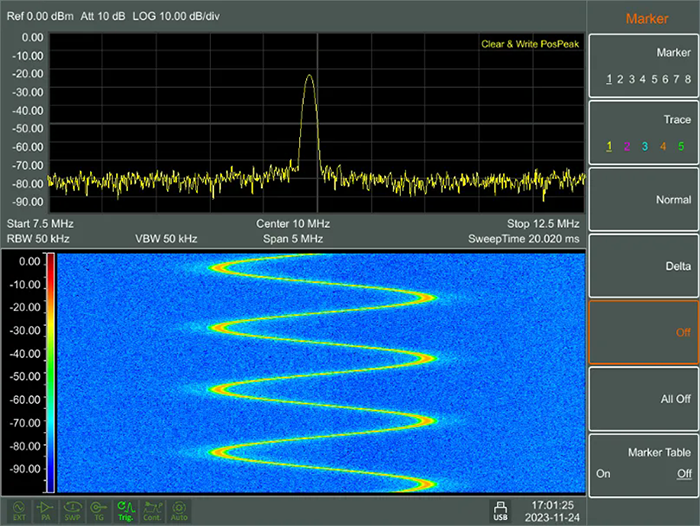Click the SWP sweep status icon
The image size is (700, 526).
pos(72,511)
